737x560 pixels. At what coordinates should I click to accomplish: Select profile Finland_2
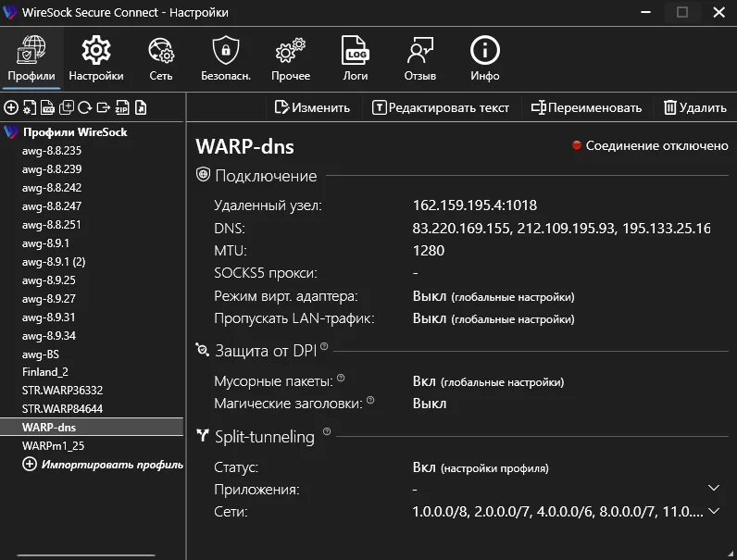[45, 371]
